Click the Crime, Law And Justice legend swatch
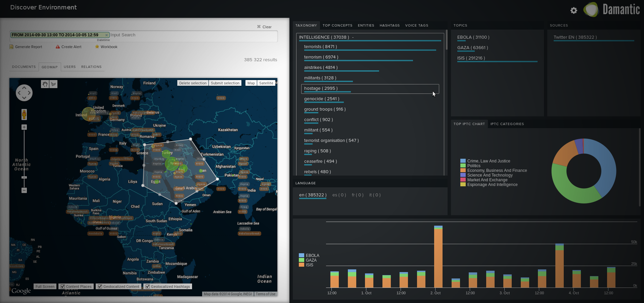The image size is (644, 303). click(463, 161)
